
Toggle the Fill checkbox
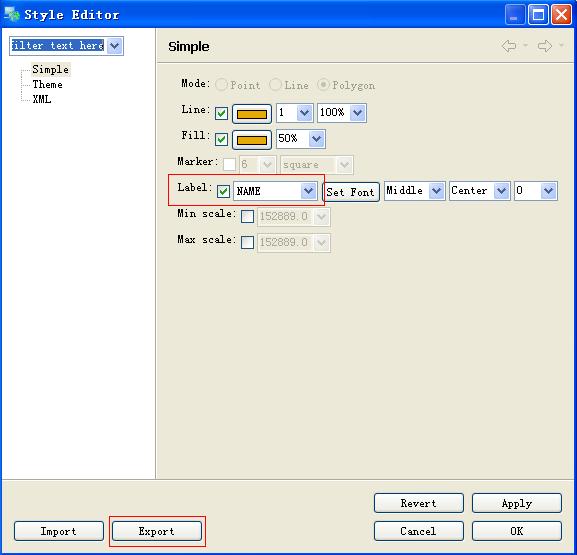click(222, 139)
